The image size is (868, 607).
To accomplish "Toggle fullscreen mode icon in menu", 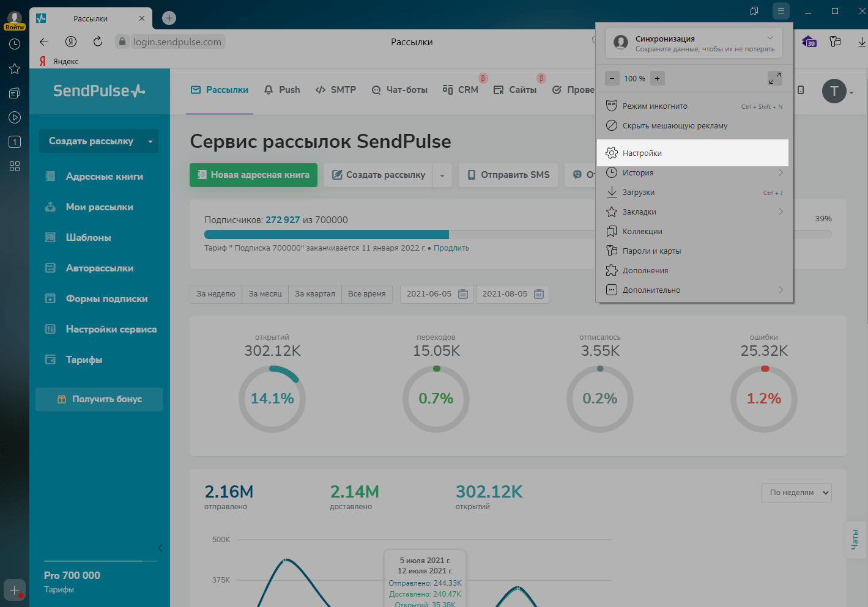I will 774,78.
